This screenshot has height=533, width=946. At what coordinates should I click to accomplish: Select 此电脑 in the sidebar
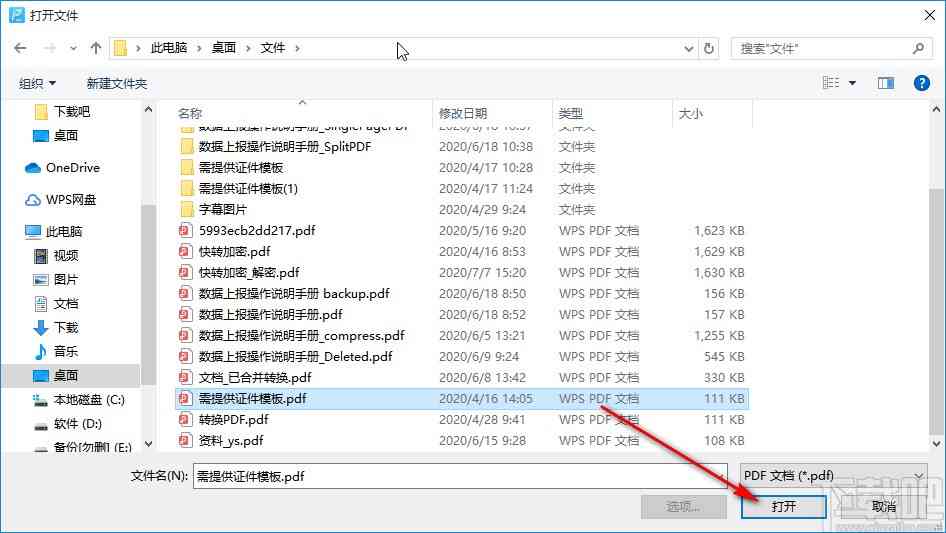[x=63, y=232]
